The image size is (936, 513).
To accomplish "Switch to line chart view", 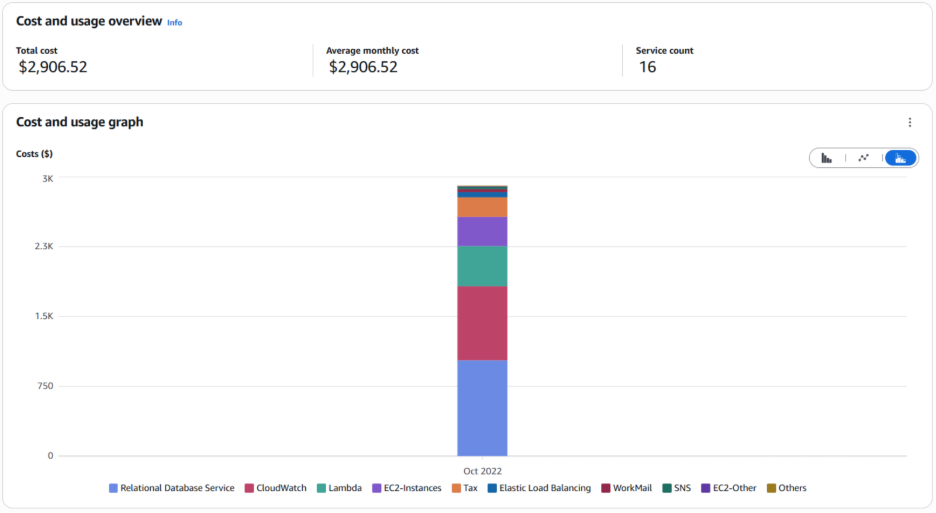I will 863,158.
